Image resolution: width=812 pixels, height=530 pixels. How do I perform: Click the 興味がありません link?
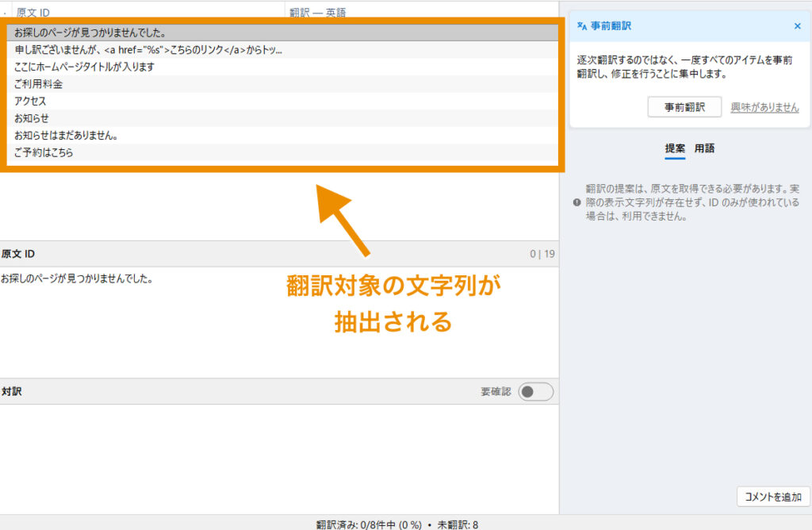point(764,107)
